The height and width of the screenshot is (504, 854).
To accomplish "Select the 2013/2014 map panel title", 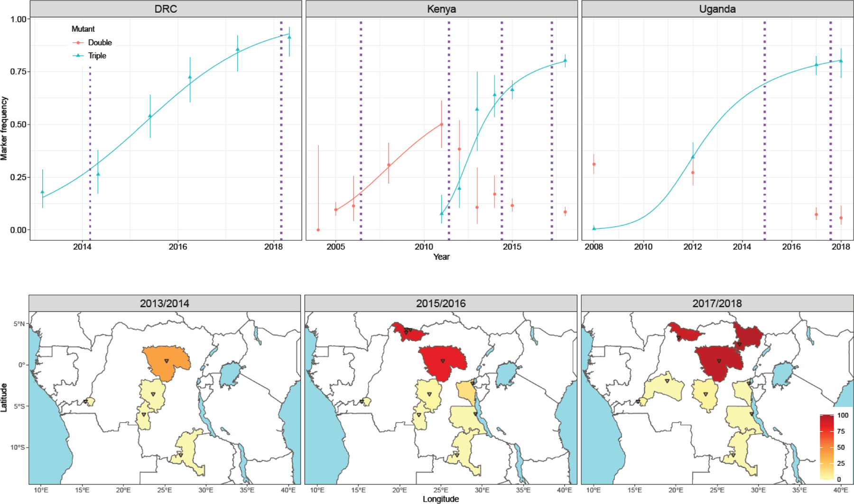I will point(165,303).
